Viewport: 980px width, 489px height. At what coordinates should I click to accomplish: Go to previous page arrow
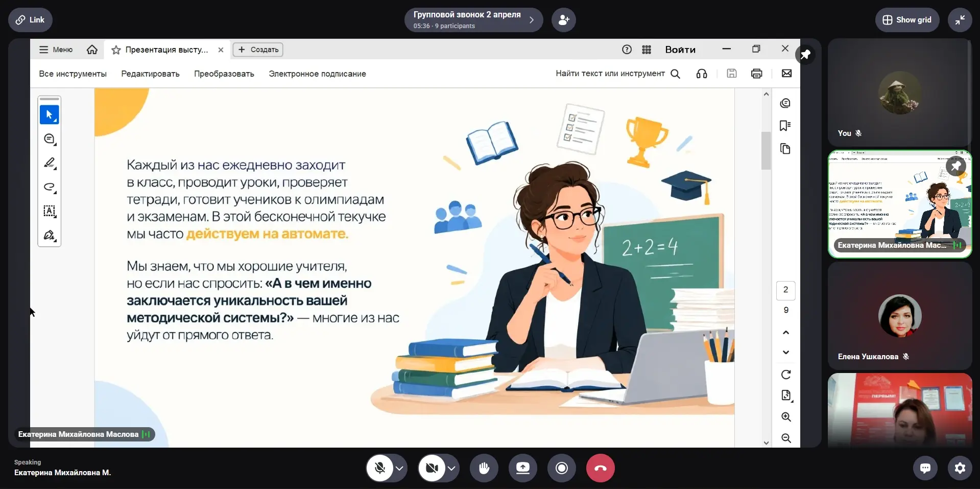[786, 333]
